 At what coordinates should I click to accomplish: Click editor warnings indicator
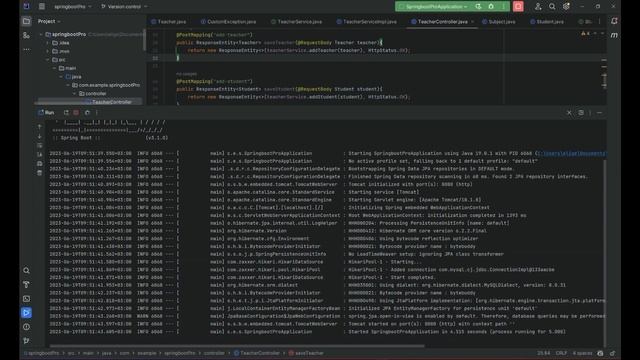pos(585,33)
